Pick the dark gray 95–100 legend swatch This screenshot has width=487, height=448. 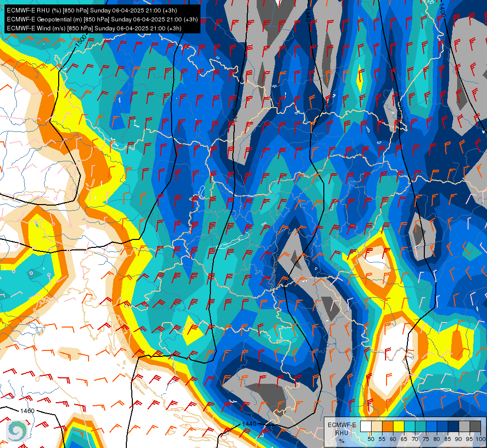[475, 426]
